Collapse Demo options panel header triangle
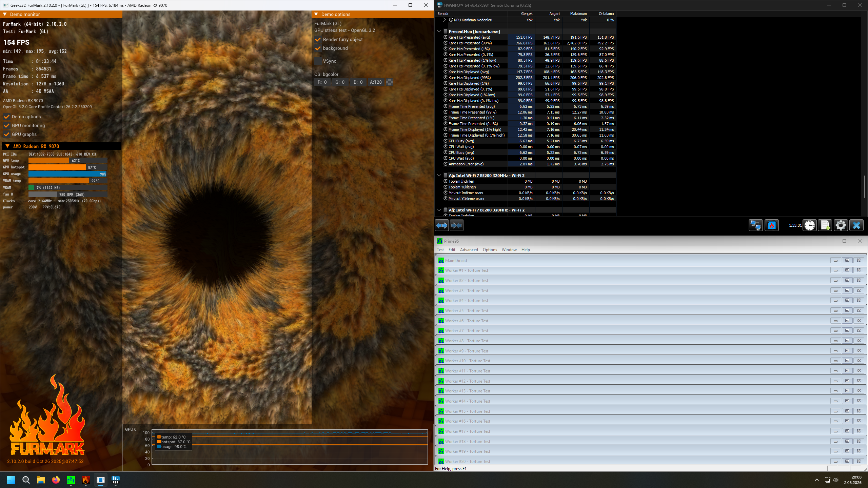The height and width of the screenshot is (488, 868). pos(316,14)
